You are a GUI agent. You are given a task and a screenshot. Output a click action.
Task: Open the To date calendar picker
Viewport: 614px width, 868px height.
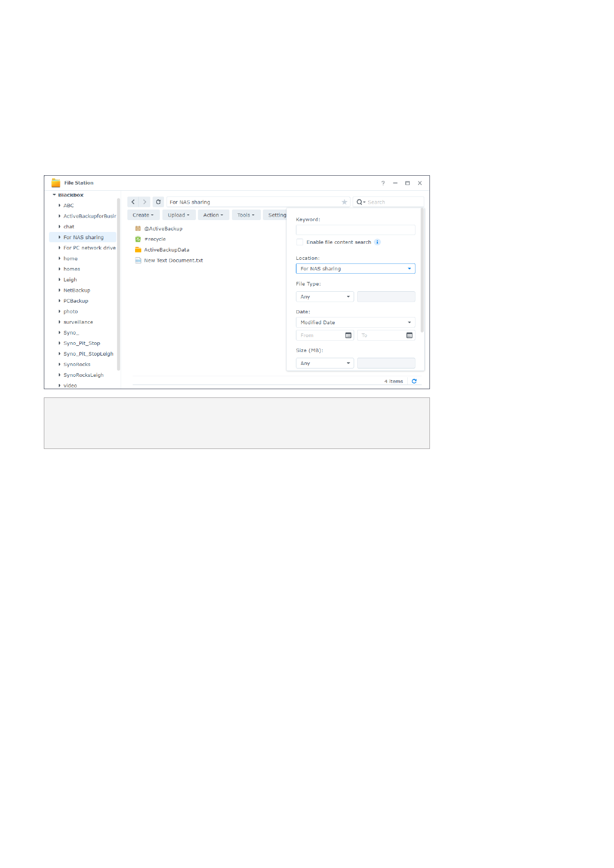tap(409, 336)
